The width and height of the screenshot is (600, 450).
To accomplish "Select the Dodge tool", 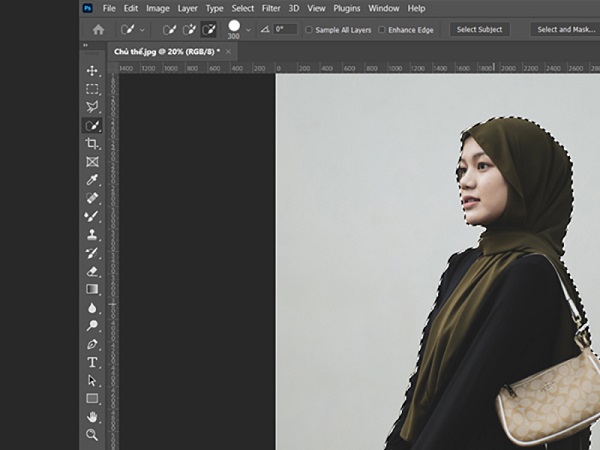I will [92, 326].
